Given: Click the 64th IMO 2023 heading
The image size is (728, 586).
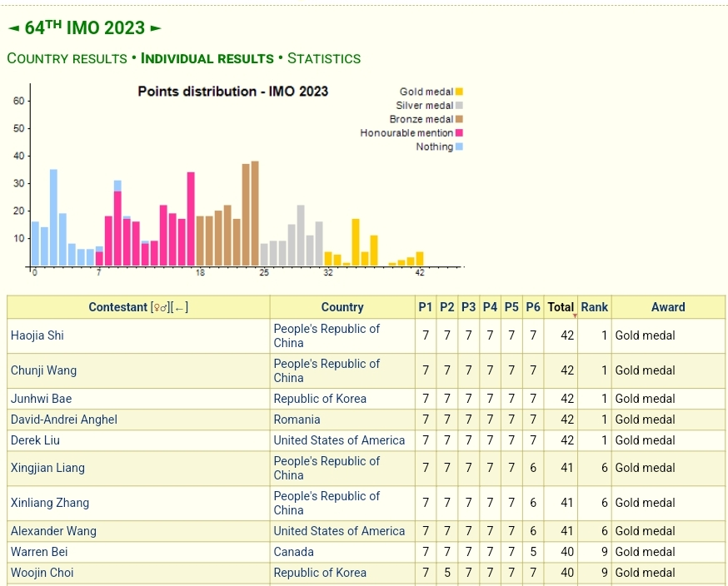Looking at the screenshot, I should [x=84, y=28].
